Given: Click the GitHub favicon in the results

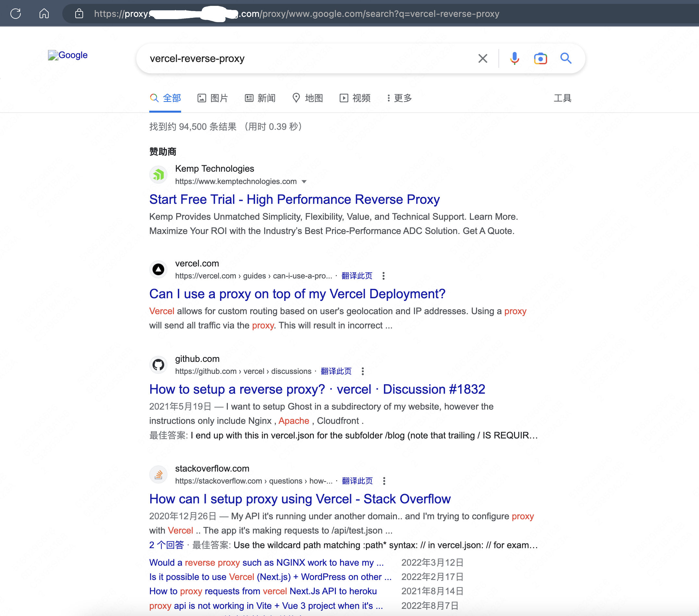Looking at the screenshot, I should 158,364.
